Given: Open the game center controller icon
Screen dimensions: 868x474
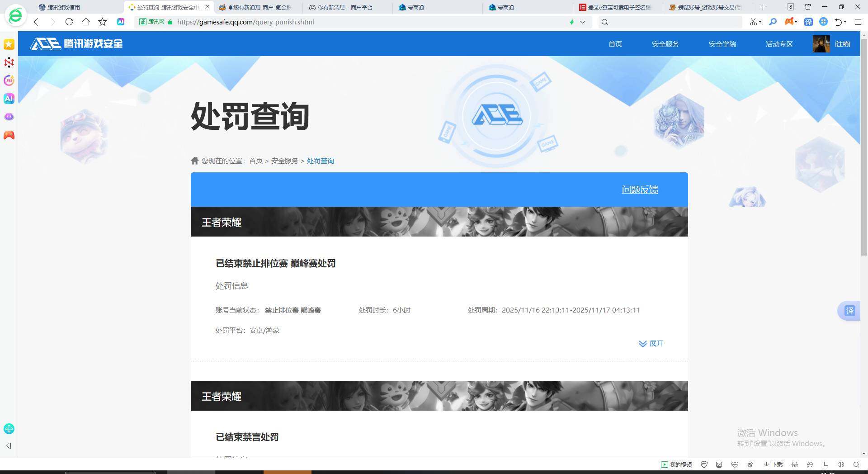Looking at the screenshot, I should coord(789,22).
